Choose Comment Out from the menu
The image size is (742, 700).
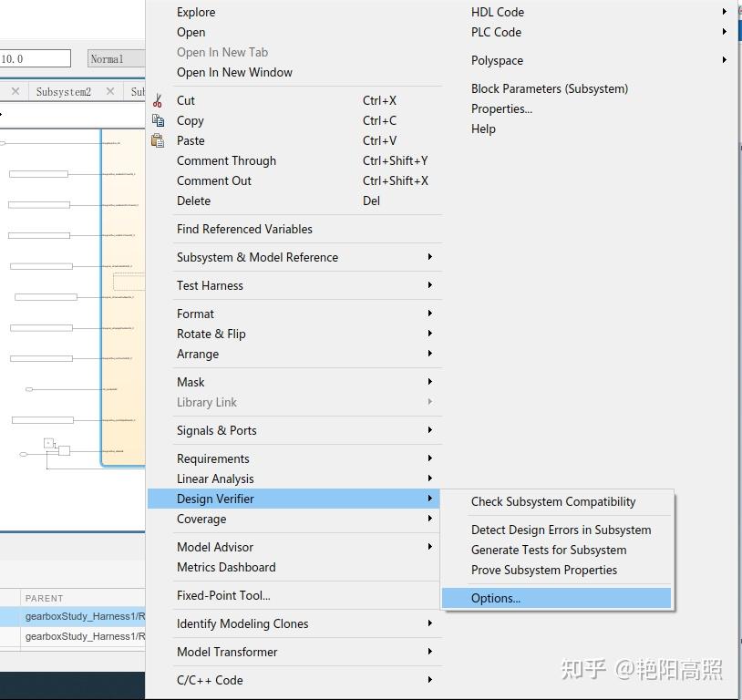point(214,180)
